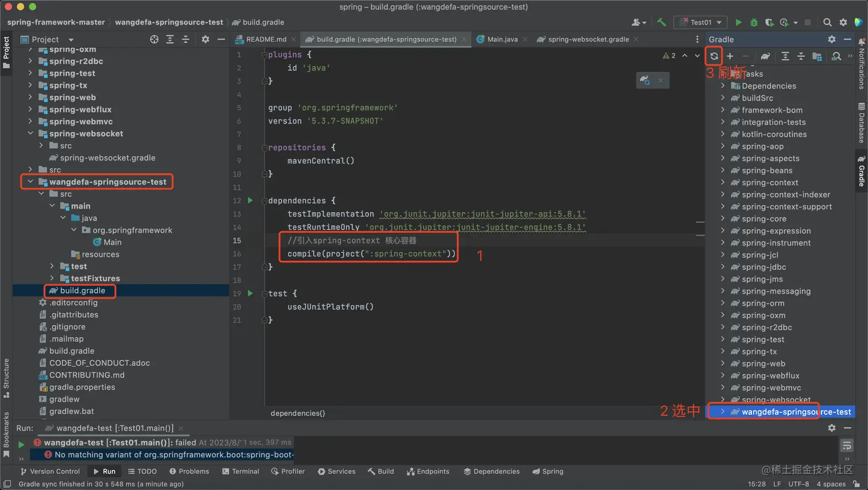Toggle Structure sidebar panel
This screenshot has width=868, height=490.
(6, 378)
